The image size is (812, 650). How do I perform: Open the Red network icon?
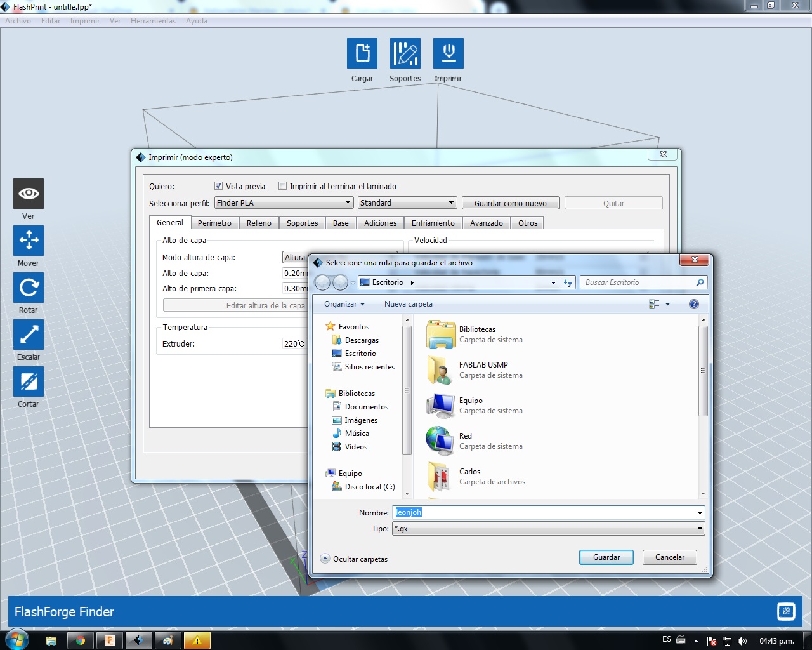[x=439, y=441]
